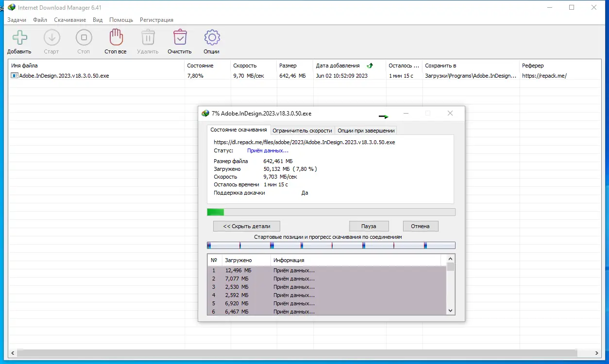
Task: Click the download URL text in dialog
Action: point(304,142)
